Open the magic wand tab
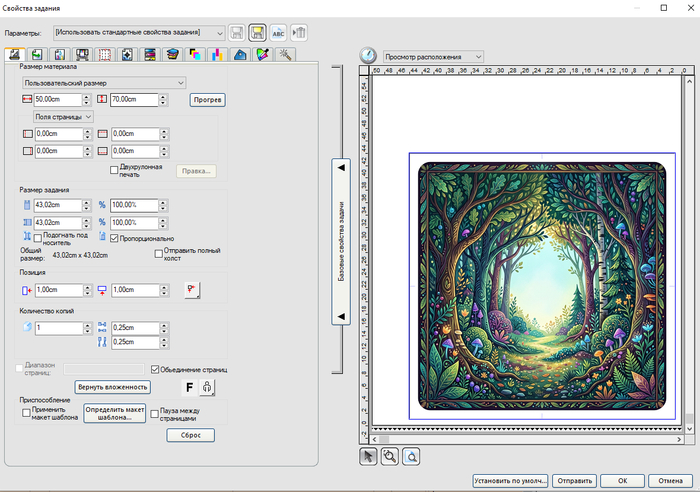 click(x=285, y=54)
